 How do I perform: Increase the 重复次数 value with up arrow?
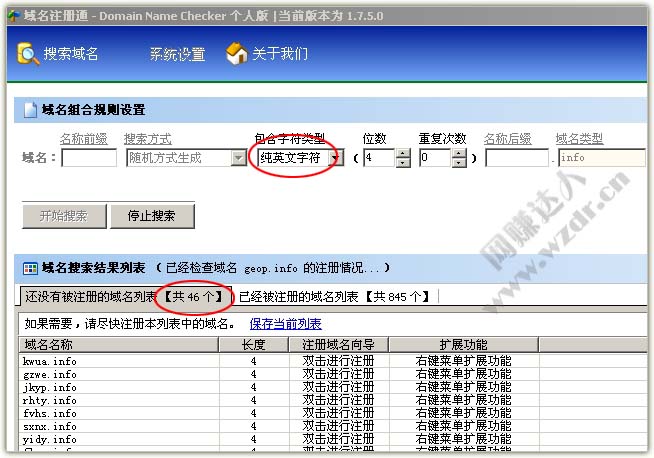tap(459, 154)
